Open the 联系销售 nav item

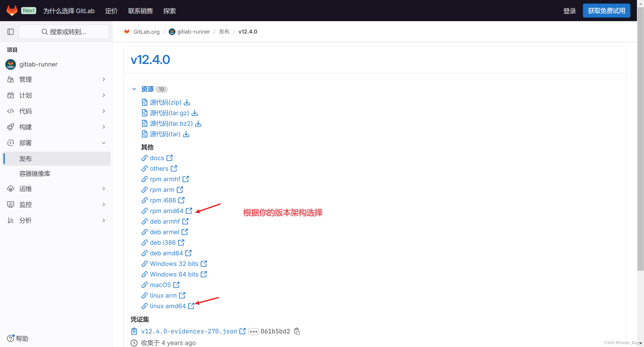[140, 11]
